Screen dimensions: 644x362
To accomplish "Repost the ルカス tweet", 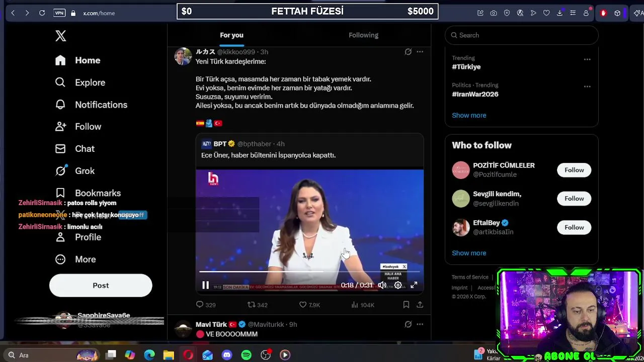I will 257,305.
